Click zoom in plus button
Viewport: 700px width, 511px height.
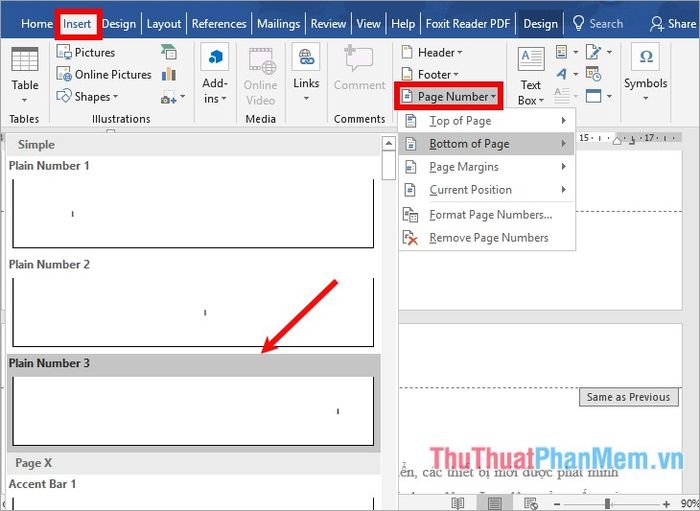(667, 504)
